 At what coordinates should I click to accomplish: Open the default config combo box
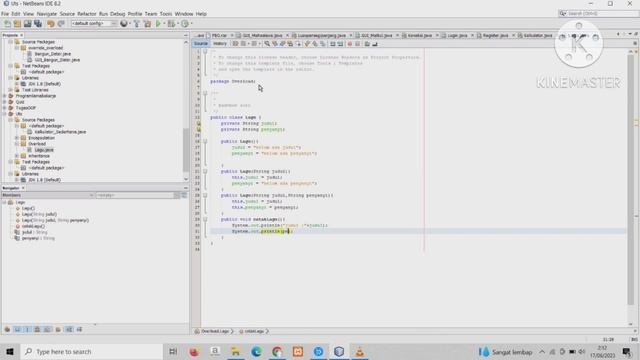click(x=93, y=24)
